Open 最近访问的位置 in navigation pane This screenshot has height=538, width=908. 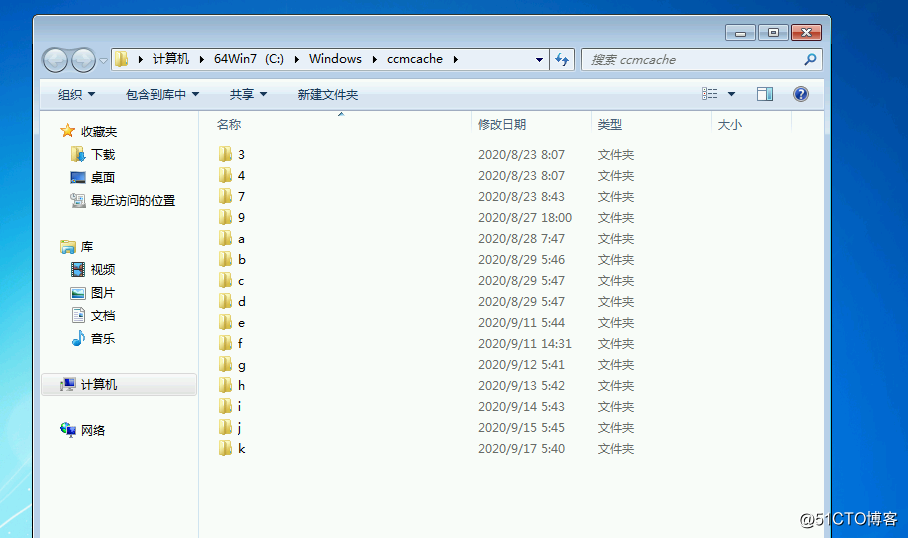tap(133, 201)
